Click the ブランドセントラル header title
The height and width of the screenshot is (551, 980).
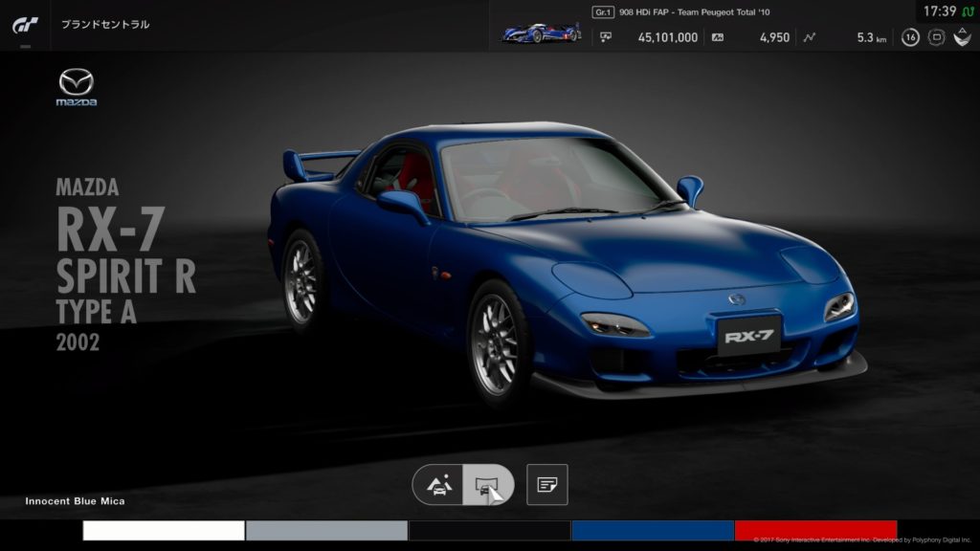point(105,24)
